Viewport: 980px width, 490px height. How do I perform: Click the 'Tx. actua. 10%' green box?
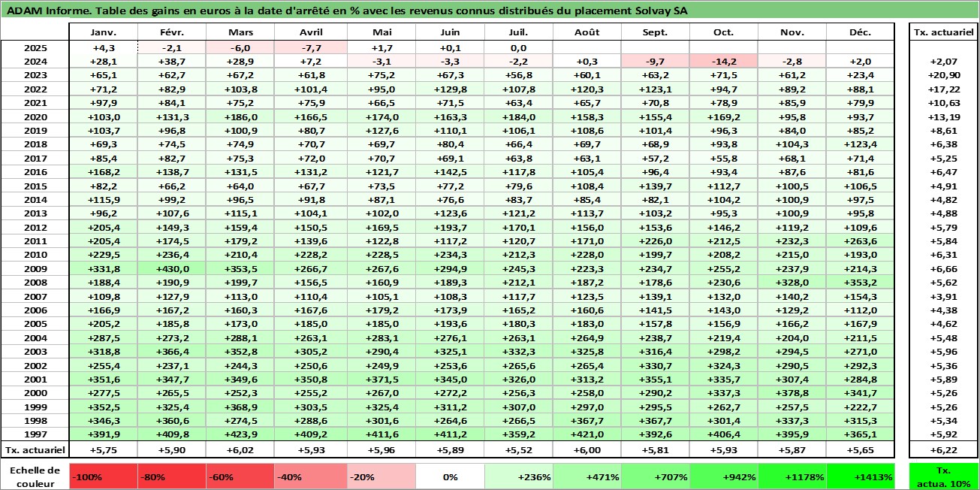(x=944, y=476)
